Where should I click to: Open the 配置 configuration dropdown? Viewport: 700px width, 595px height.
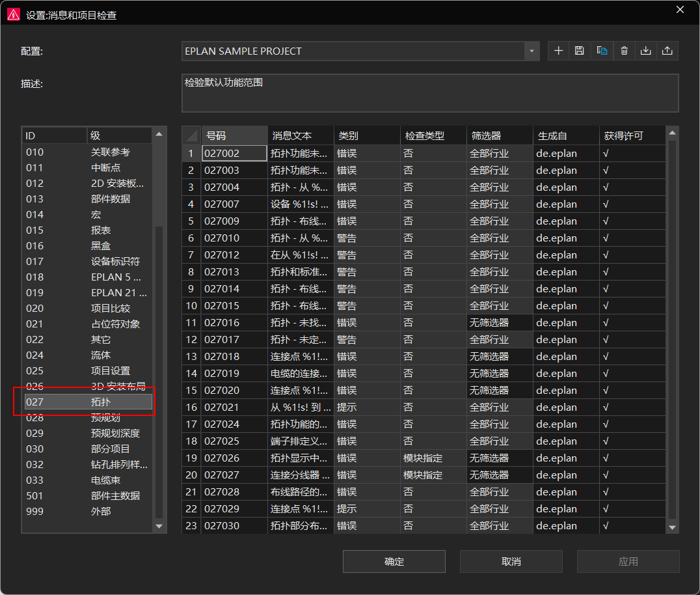pyautogui.click(x=532, y=51)
